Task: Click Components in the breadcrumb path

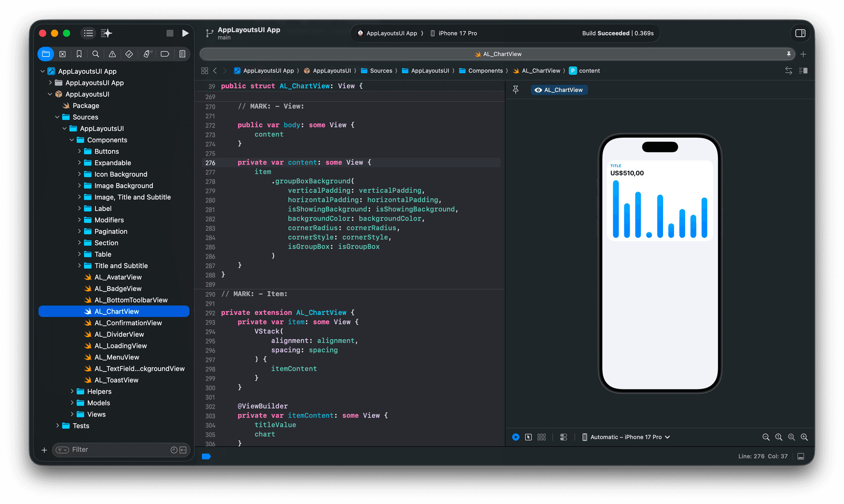Action: tap(485, 71)
